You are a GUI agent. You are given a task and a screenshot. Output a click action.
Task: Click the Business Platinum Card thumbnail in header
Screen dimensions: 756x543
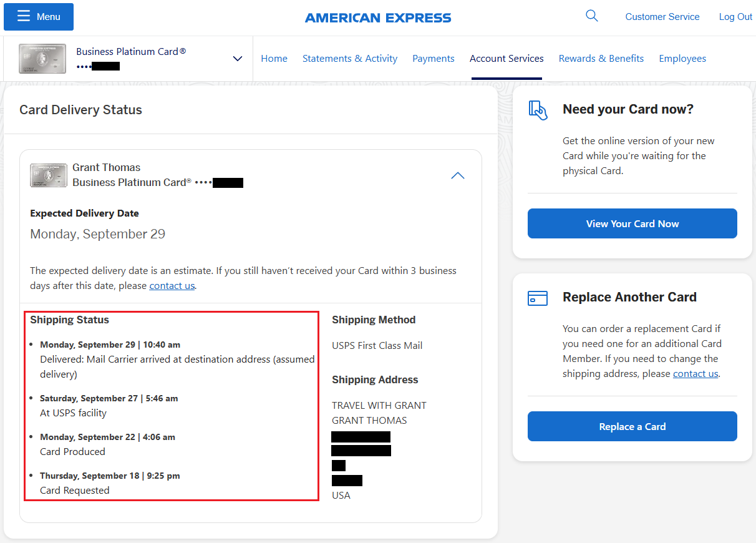point(42,59)
